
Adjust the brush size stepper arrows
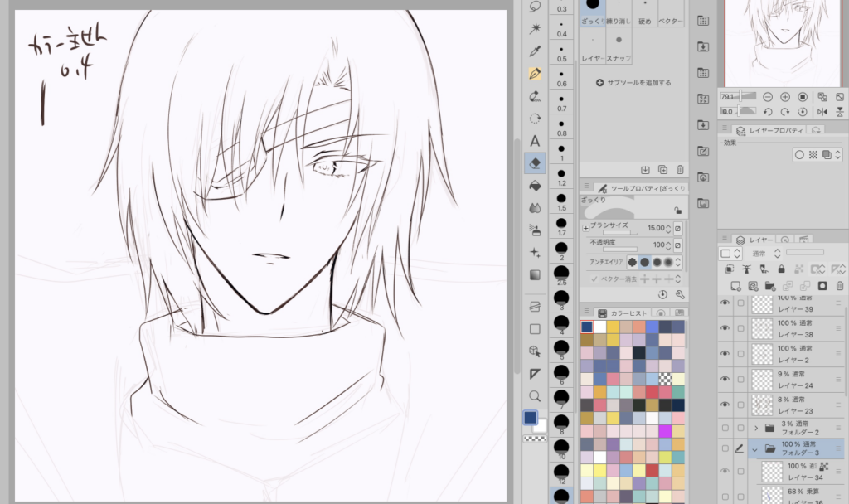[668, 229]
